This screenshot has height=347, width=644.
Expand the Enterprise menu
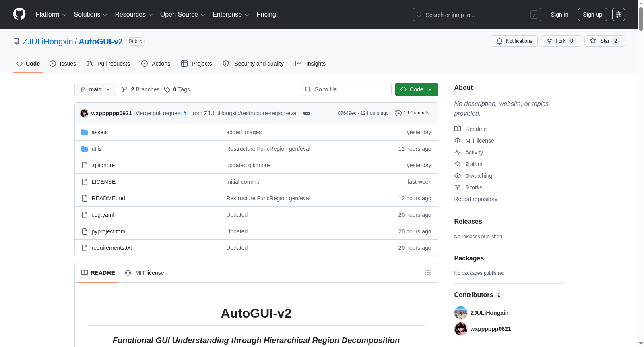point(231,15)
